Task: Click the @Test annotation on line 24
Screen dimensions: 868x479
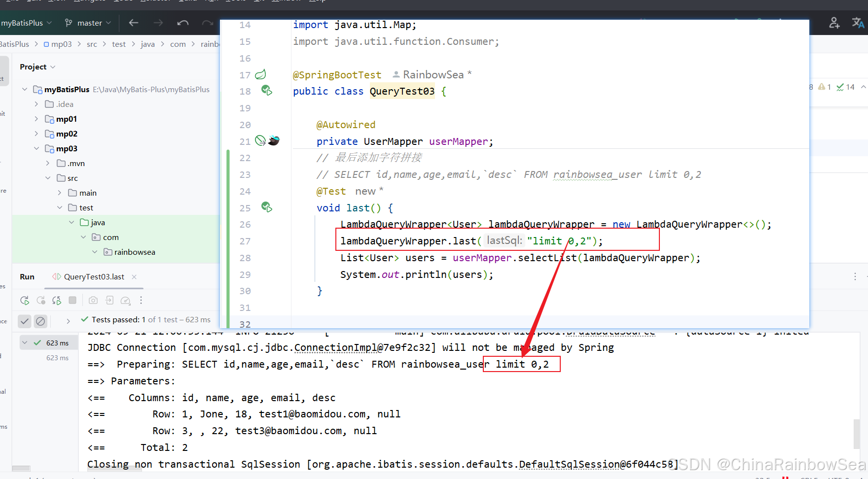Action: point(331,191)
